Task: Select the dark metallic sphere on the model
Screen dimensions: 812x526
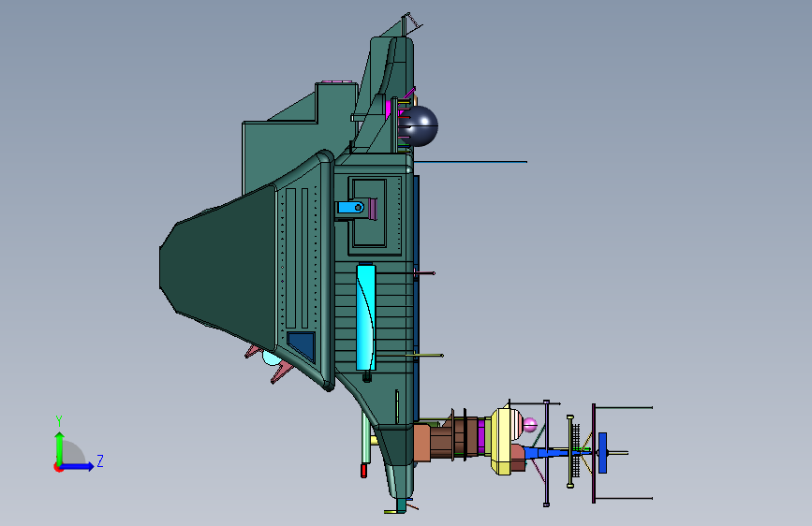Action: pos(421,125)
